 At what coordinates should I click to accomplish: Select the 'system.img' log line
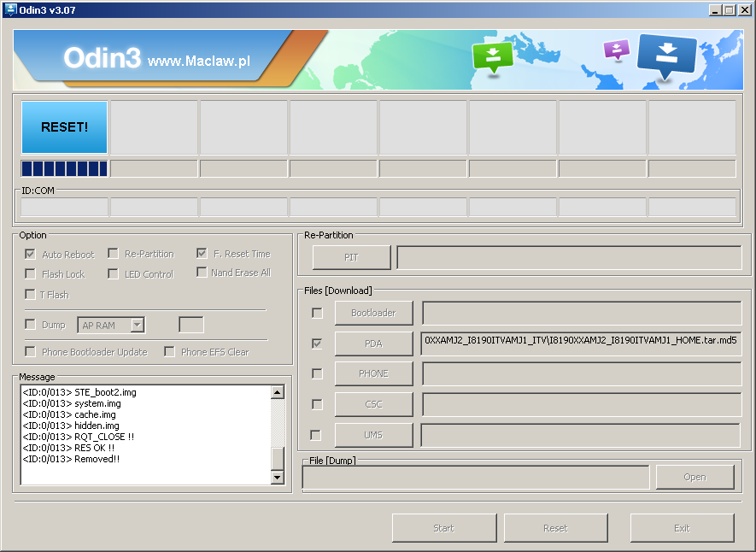tap(72, 403)
